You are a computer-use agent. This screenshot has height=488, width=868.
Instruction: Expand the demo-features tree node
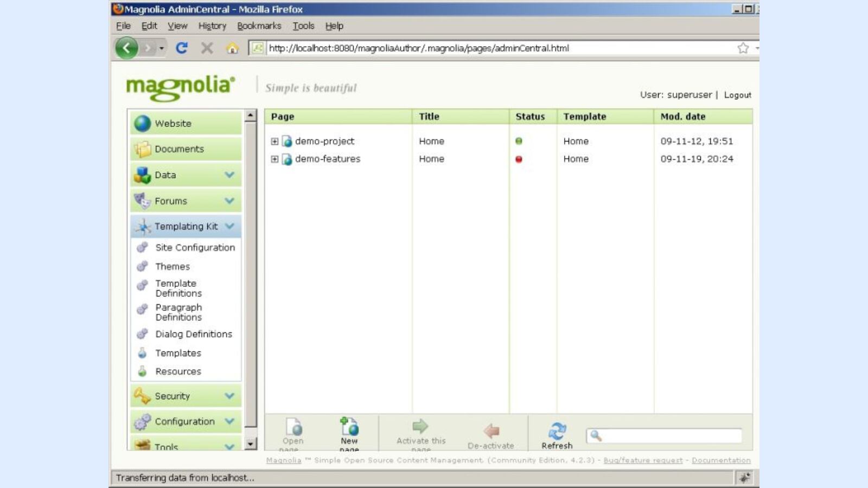pos(275,159)
